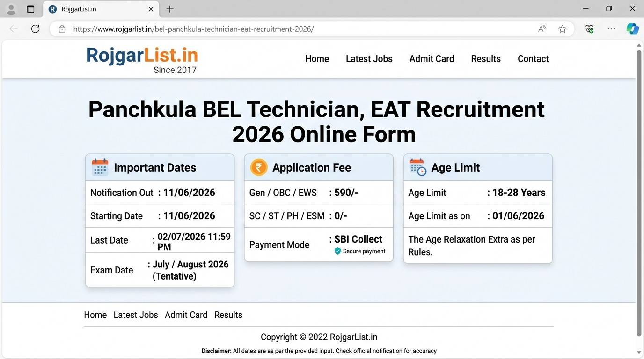Minimize the browser window
Image resolution: width=644 pixels, height=359 pixels.
586,9
